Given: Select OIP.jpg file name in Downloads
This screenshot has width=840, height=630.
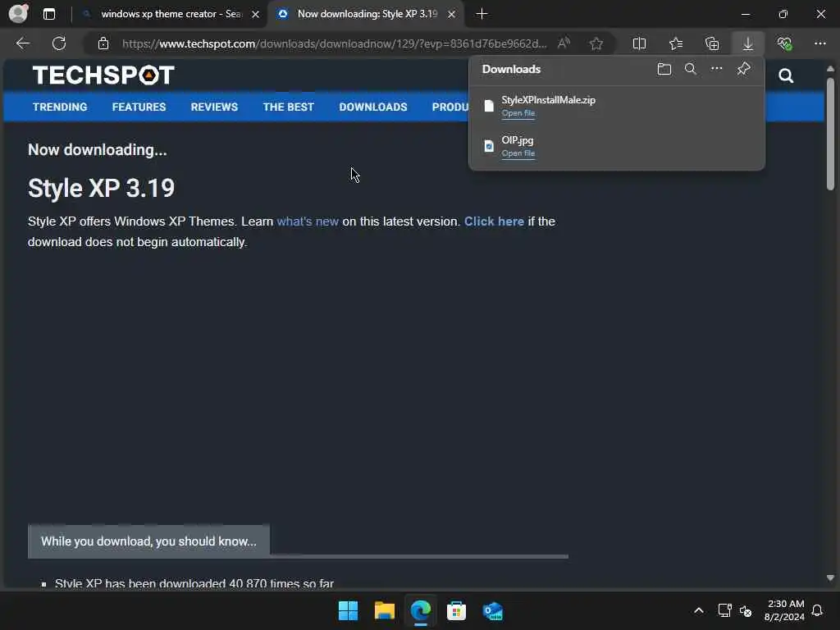Looking at the screenshot, I should point(517,140).
